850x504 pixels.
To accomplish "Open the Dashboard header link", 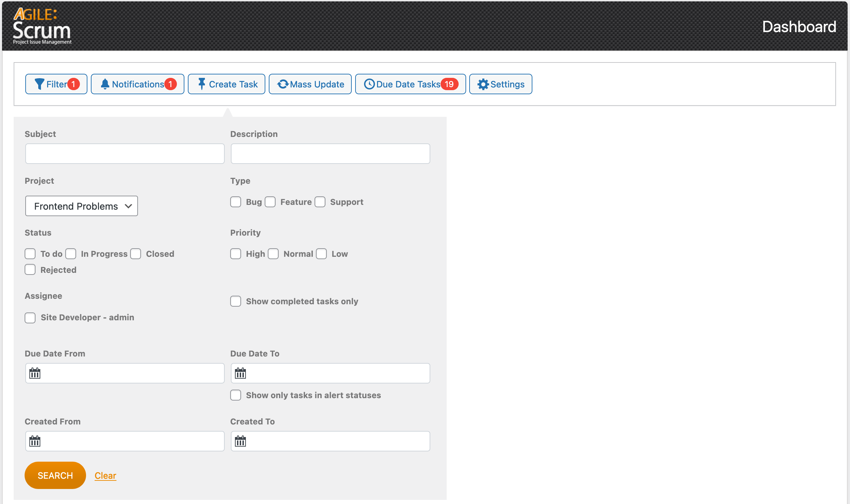I will pyautogui.click(x=799, y=27).
